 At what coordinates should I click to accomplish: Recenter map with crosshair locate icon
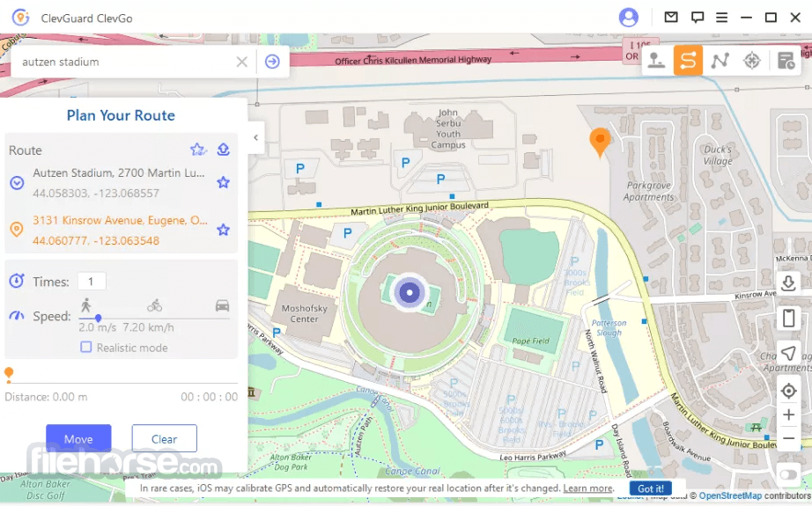click(788, 391)
